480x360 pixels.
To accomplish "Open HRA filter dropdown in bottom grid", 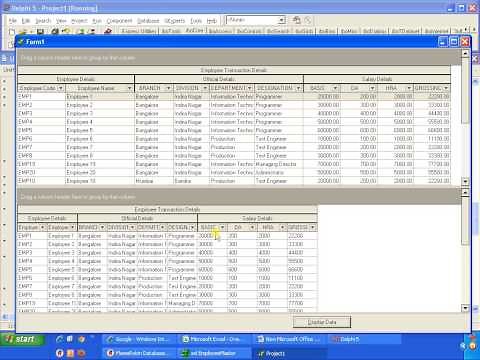I will pos(282,227).
